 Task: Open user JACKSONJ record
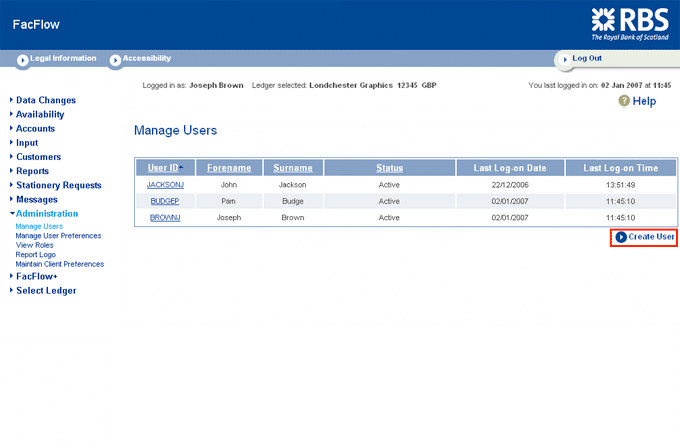pyautogui.click(x=164, y=185)
